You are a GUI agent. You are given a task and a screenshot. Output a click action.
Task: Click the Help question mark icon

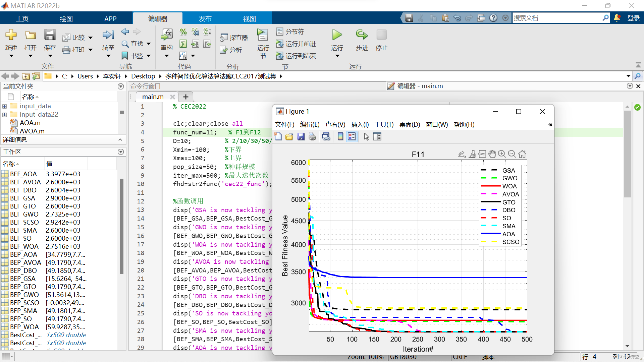493,18
